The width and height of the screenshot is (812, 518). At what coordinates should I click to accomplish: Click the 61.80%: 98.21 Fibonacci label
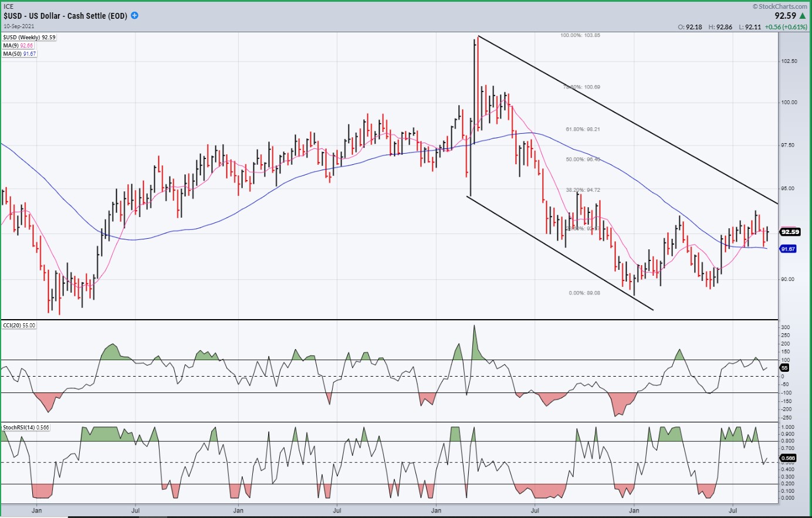[x=583, y=129]
